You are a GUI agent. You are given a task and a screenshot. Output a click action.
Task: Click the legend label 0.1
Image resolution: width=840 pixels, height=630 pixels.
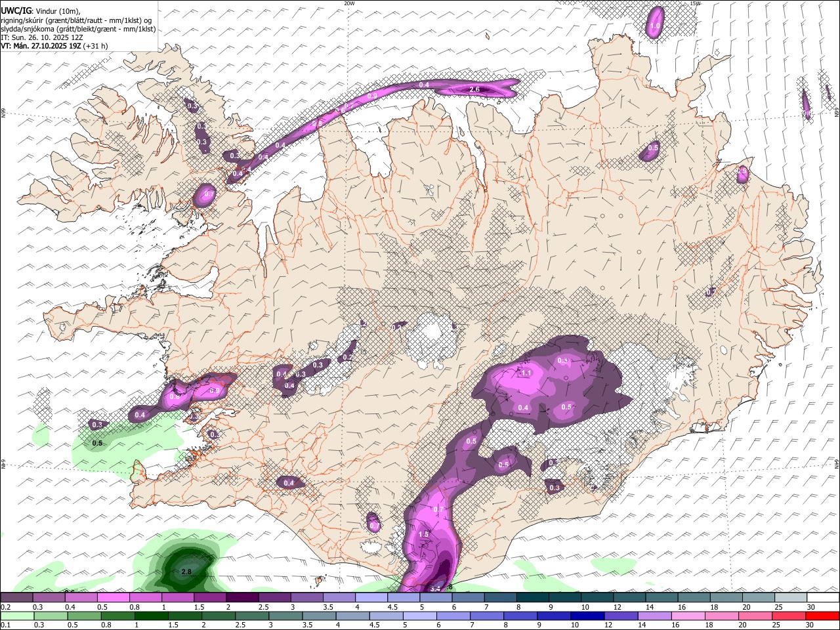point(5,625)
